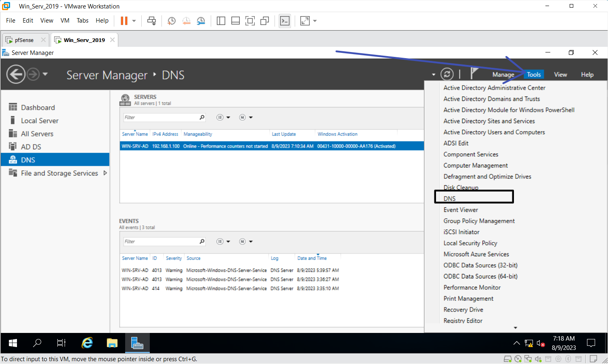Open the Server Manager Help menu
Image resolution: width=608 pixels, height=364 pixels.
[587, 75]
